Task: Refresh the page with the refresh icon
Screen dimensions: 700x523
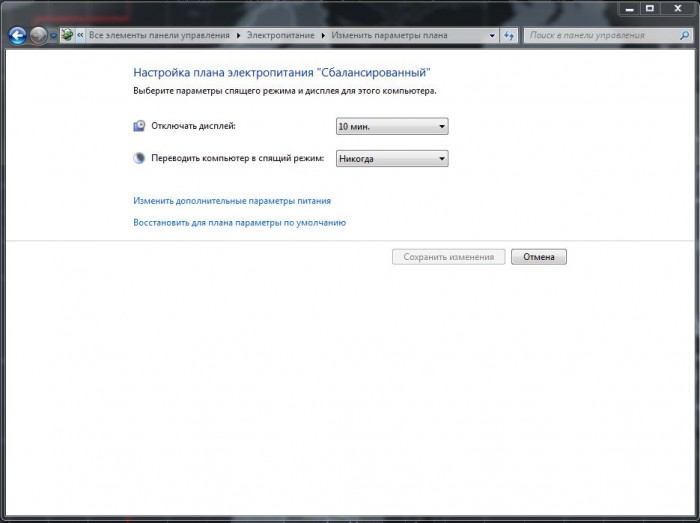Action: click(x=509, y=36)
